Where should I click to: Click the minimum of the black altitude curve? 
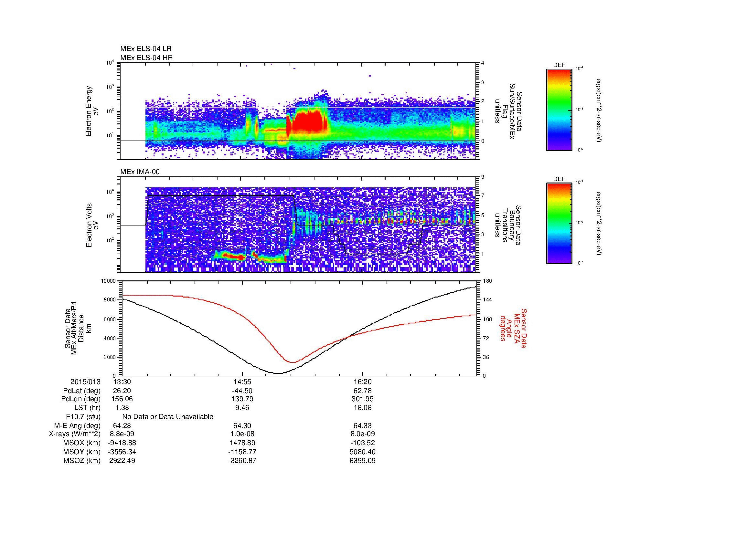(278, 373)
